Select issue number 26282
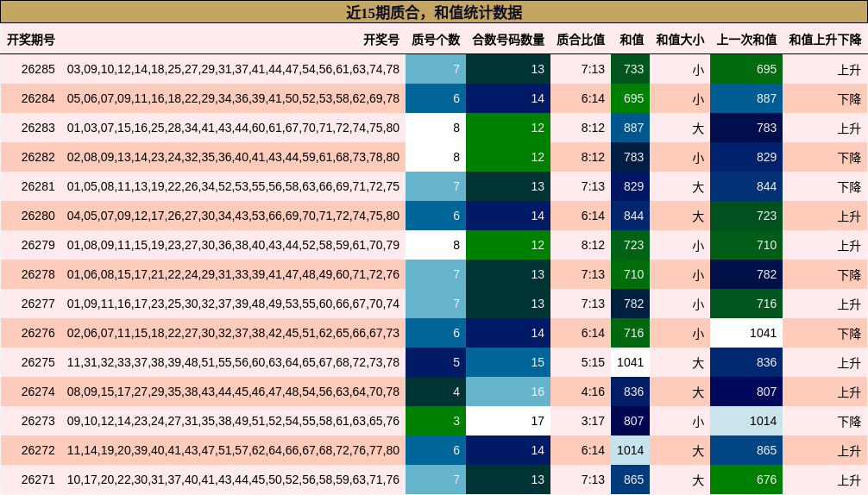The height and width of the screenshot is (495, 868). coord(38,157)
